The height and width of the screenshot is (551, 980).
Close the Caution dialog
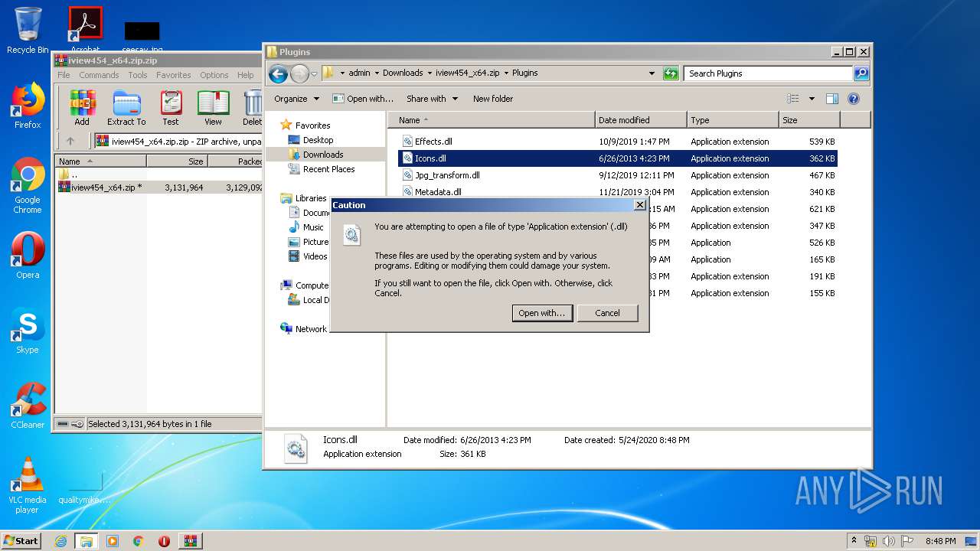(640, 205)
